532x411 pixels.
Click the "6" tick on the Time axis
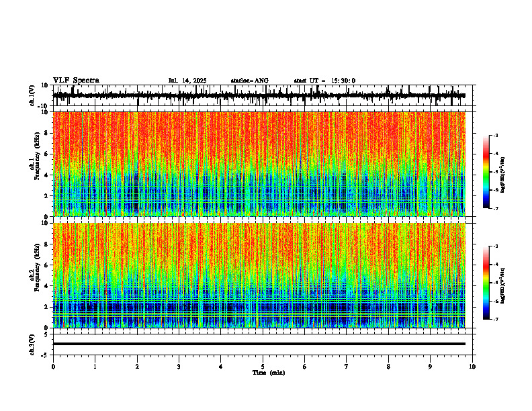point(305,367)
